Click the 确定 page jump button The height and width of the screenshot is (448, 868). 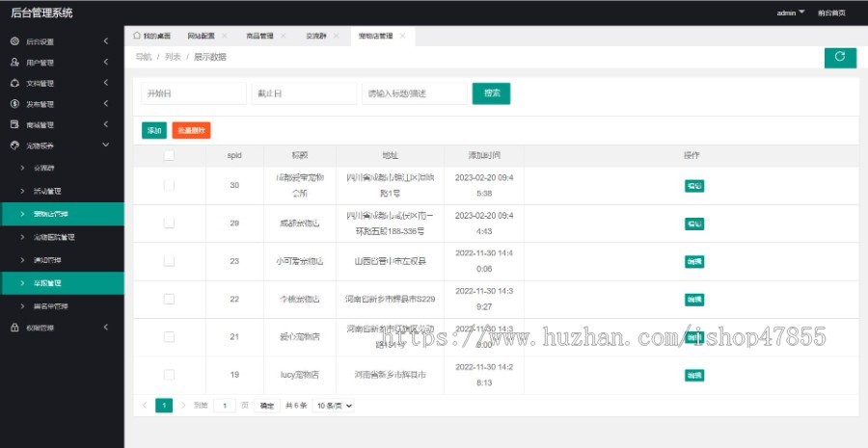(x=267, y=406)
